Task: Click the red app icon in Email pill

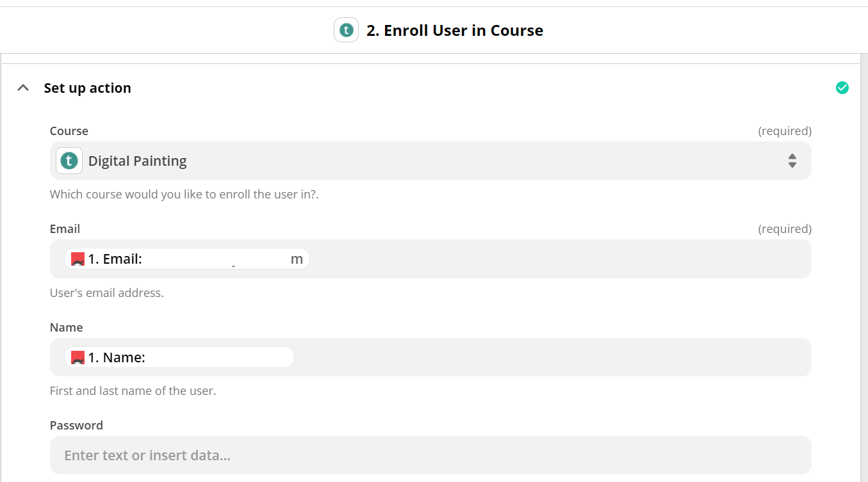Action: pyautogui.click(x=78, y=259)
